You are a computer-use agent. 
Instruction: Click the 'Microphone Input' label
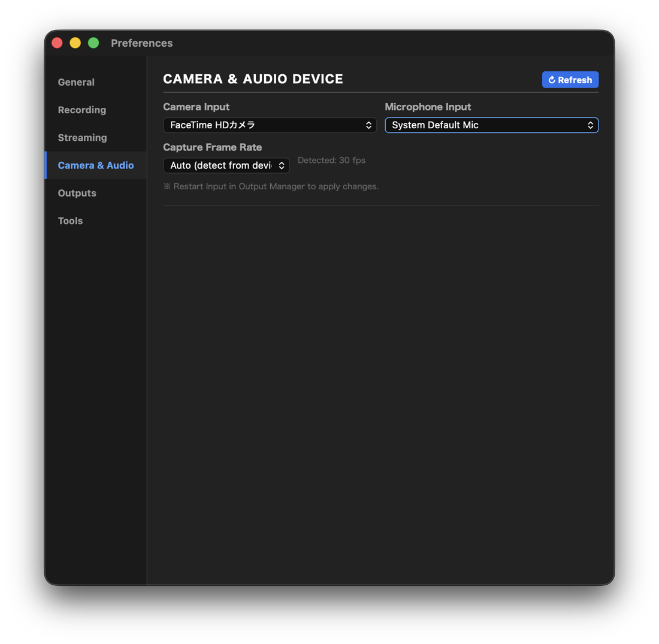(x=428, y=107)
